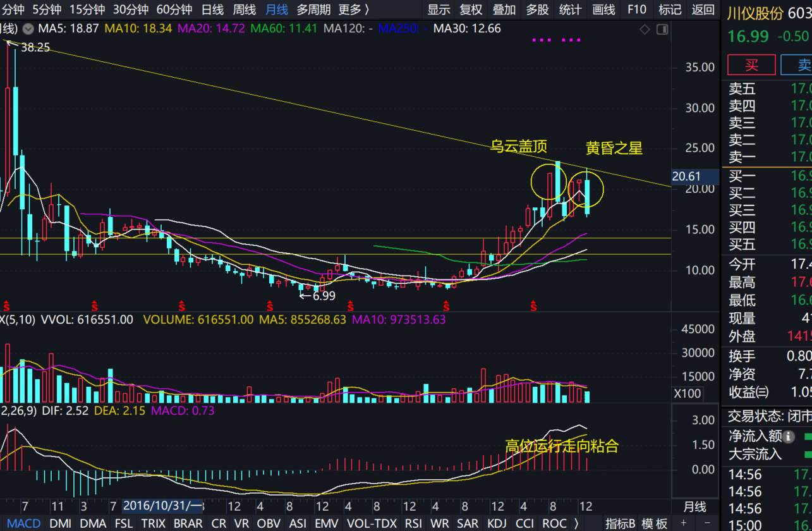Click the 标记 mark button

670,9
